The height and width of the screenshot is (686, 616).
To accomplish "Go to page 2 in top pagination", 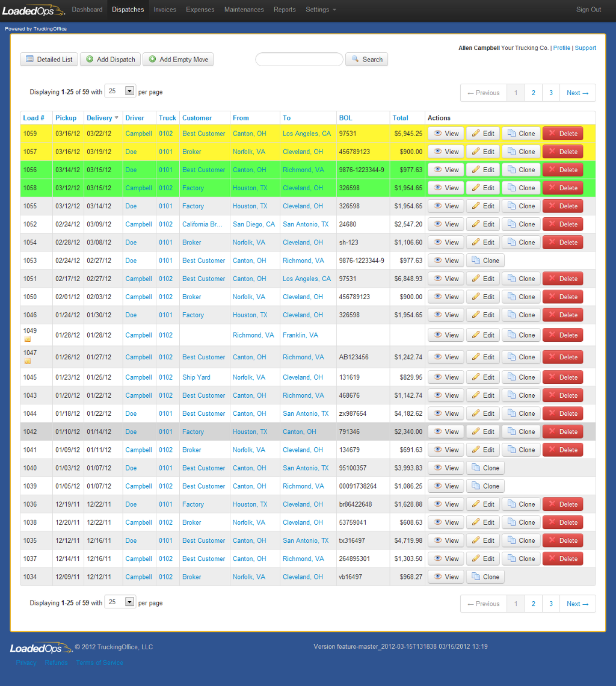I will 533,93.
